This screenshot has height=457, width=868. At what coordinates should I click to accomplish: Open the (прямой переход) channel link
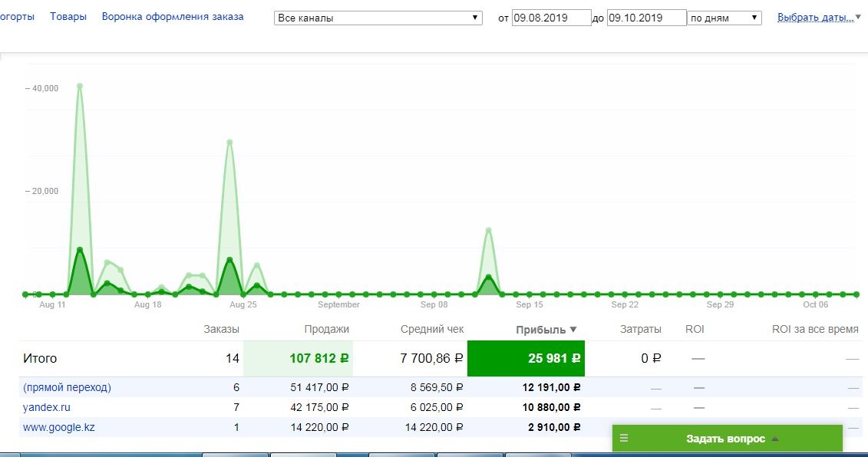pos(67,387)
